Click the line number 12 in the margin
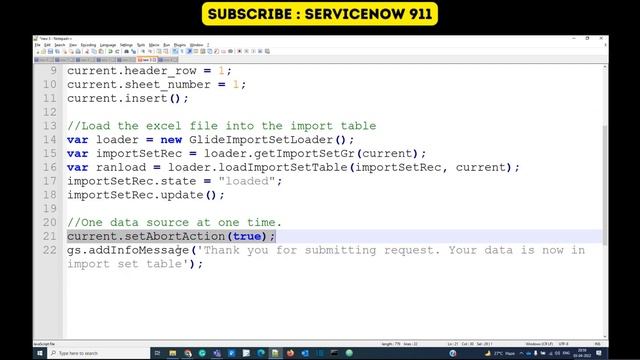The width and height of the screenshot is (640, 360). click(x=50, y=112)
